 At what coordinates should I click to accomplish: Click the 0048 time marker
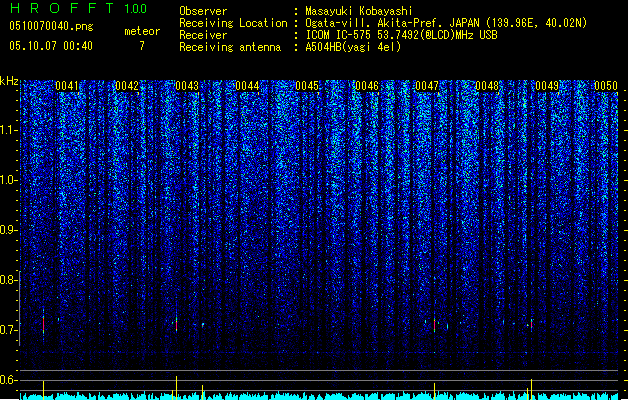(487, 86)
